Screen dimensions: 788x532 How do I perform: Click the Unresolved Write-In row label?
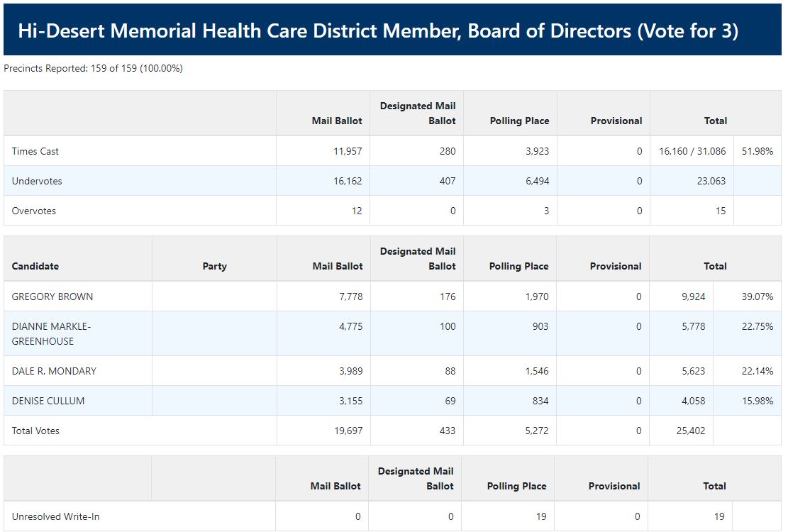tap(55, 516)
